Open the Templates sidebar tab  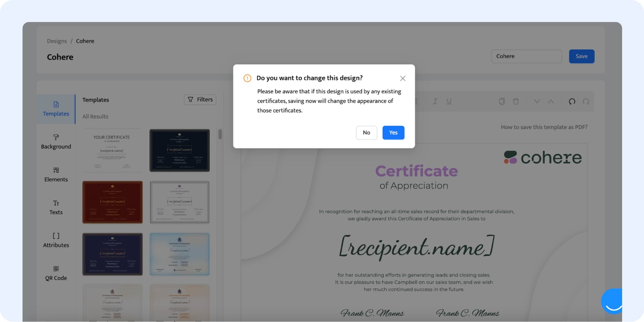point(56,109)
